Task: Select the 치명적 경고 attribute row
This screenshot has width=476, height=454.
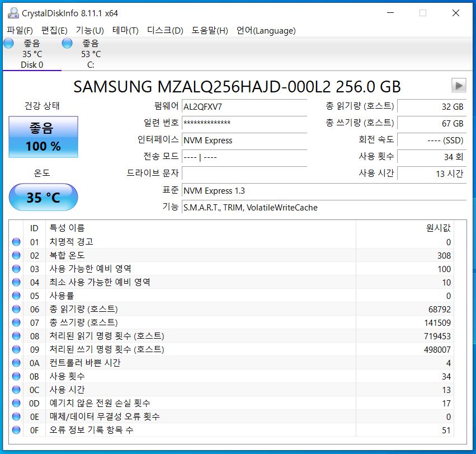Action: click(232, 242)
